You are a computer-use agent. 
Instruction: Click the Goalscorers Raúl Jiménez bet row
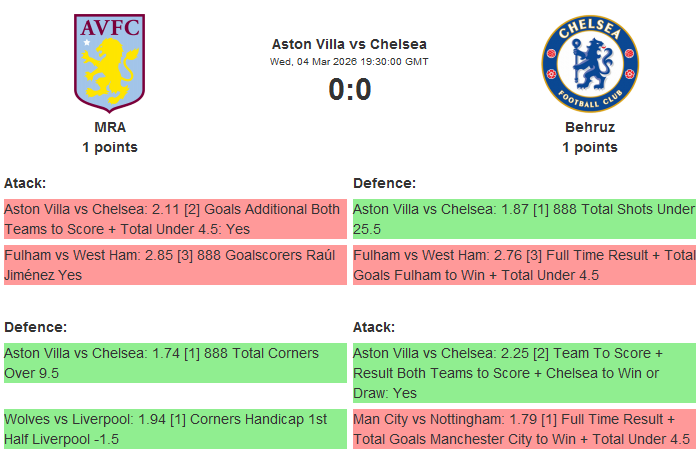click(x=175, y=265)
